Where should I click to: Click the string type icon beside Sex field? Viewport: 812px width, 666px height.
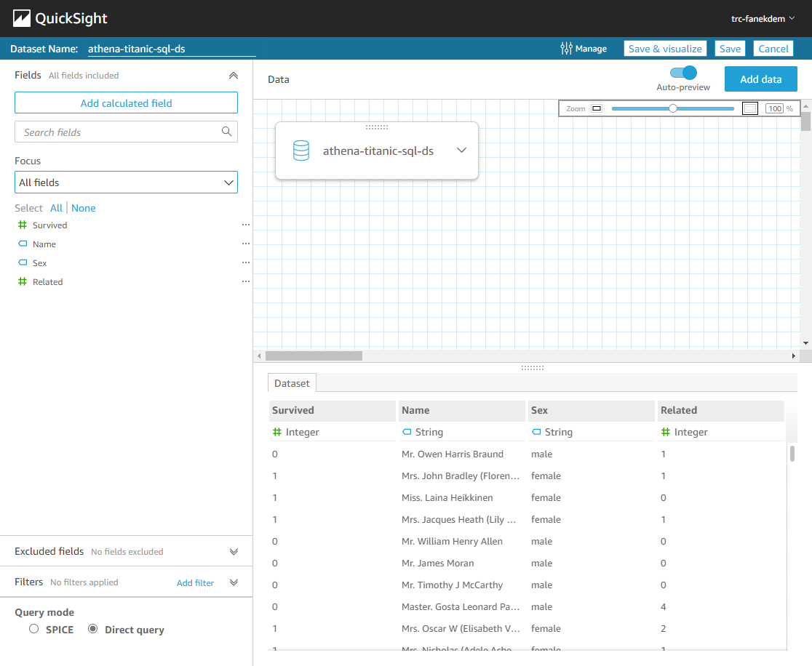coord(23,262)
